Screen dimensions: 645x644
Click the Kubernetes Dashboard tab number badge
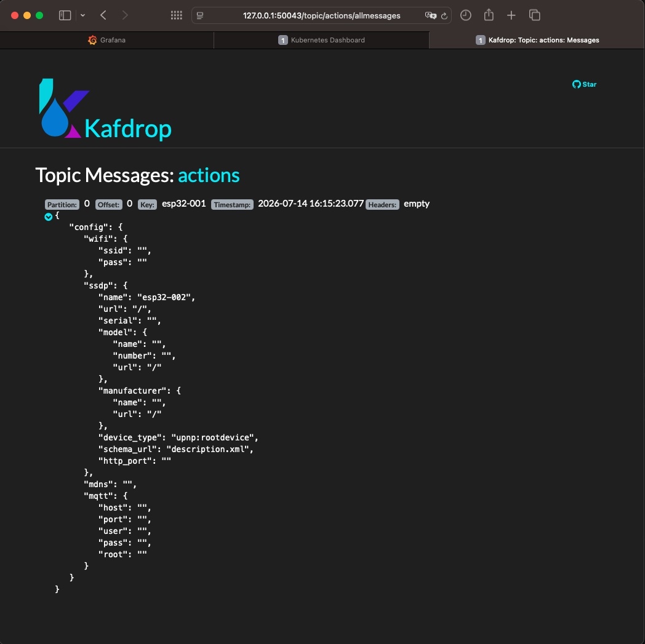pos(282,40)
